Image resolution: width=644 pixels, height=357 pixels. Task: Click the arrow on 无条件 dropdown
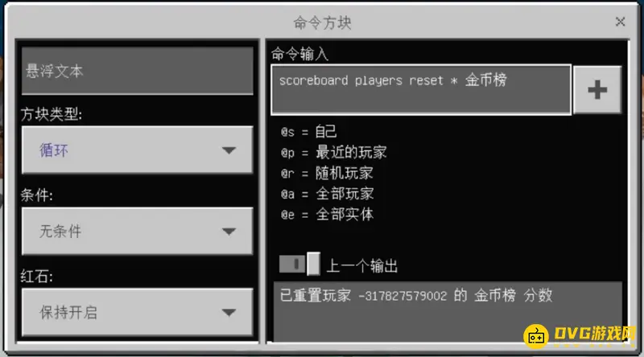pyautogui.click(x=229, y=232)
